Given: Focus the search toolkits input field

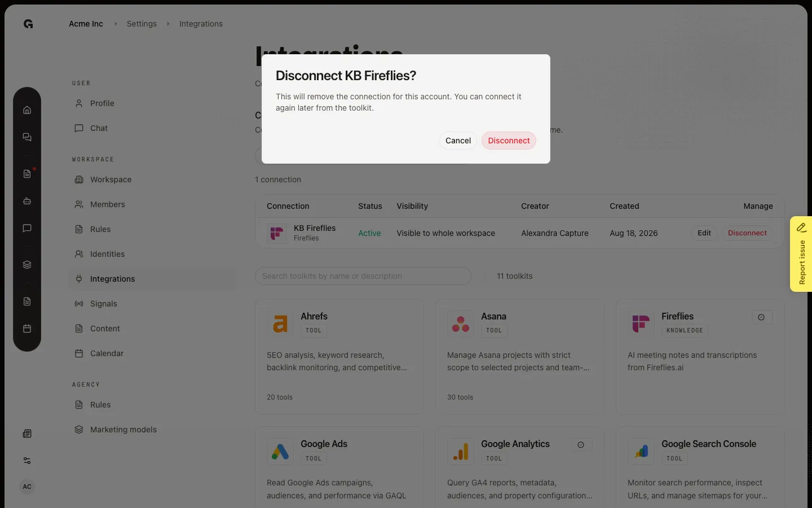Looking at the screenshot, I should tap(363, 276).
